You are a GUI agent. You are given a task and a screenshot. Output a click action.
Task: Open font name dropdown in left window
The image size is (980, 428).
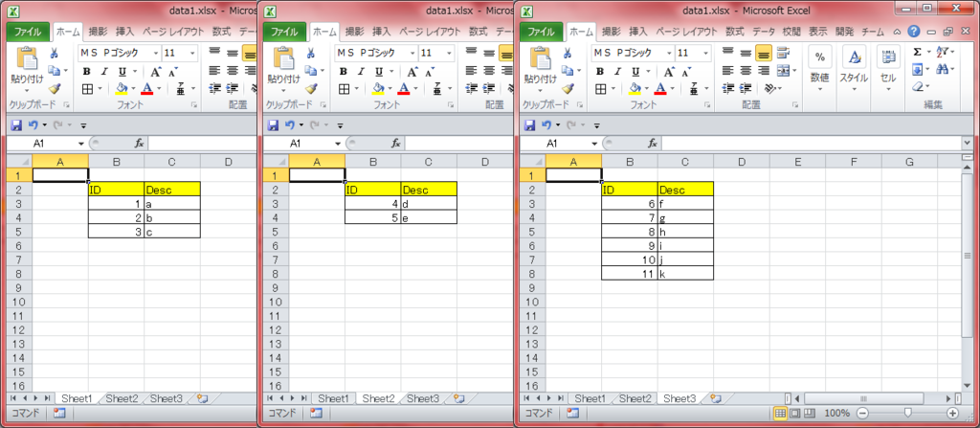point(156,54)
